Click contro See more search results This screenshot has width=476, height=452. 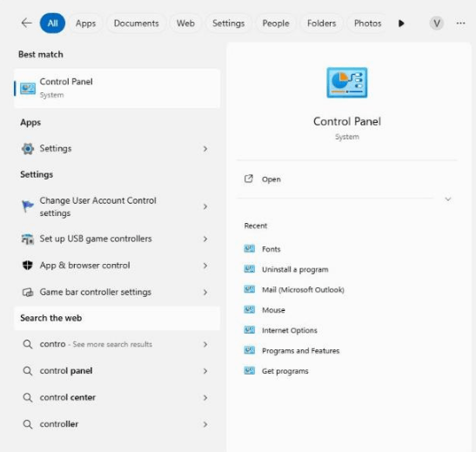[x=117, y=345]
